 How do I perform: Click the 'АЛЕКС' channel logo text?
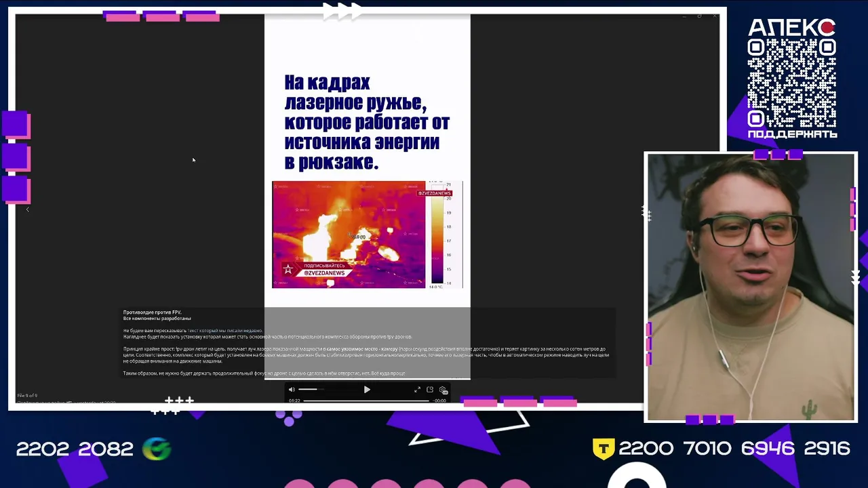pos(791,27)
